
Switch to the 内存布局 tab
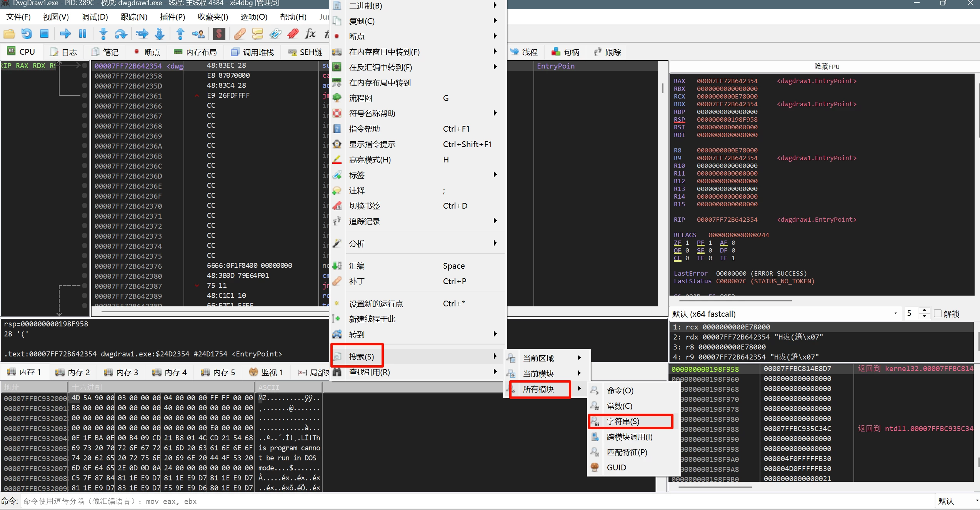tap(195, 52)
